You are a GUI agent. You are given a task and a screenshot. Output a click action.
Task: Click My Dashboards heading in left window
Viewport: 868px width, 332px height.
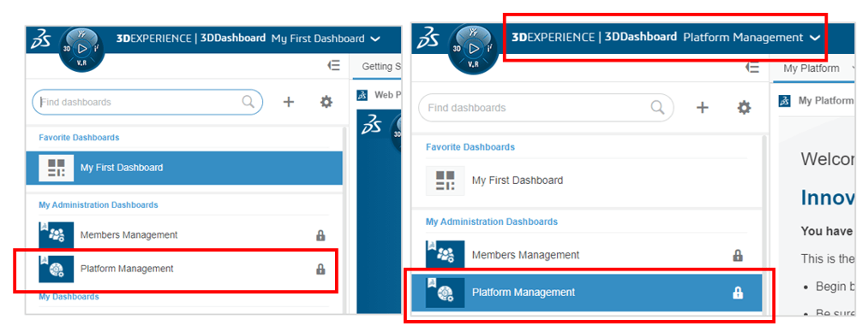tap(69, 297)
